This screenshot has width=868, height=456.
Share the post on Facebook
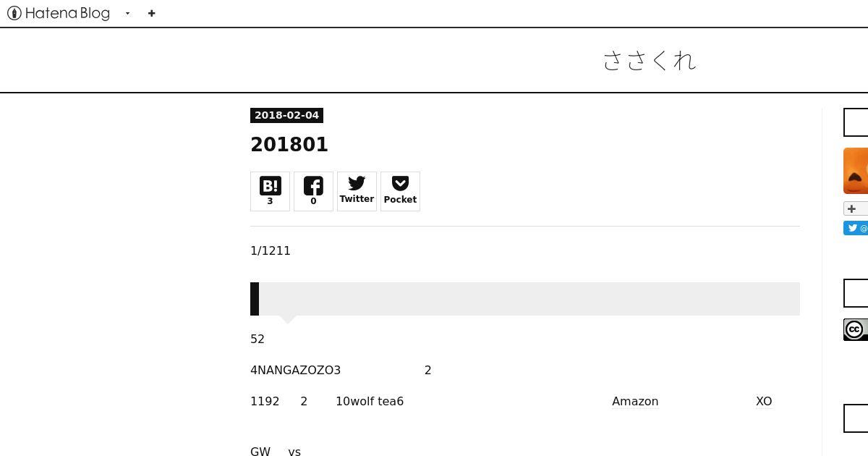pyautogui.click(x=313, y=191)
